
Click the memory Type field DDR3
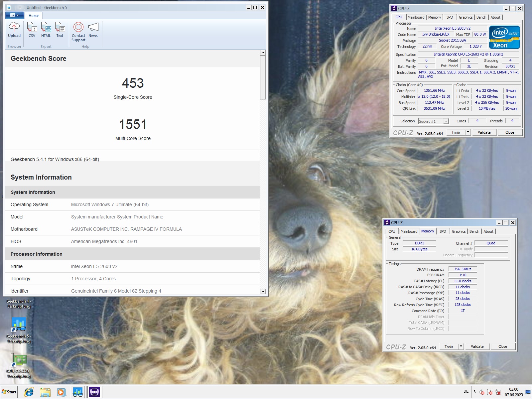(419, 243)
